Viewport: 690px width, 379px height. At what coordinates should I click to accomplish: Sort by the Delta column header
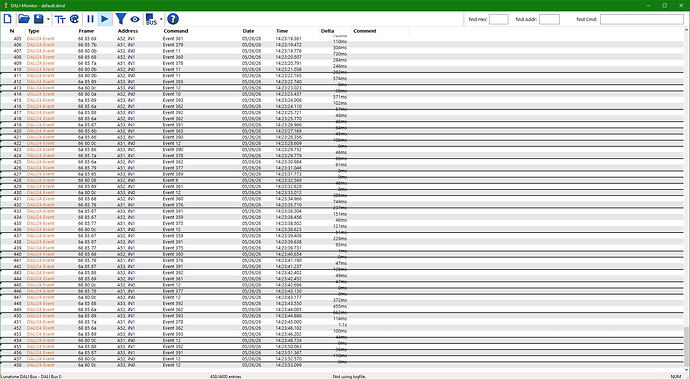[x=327, y=31]
